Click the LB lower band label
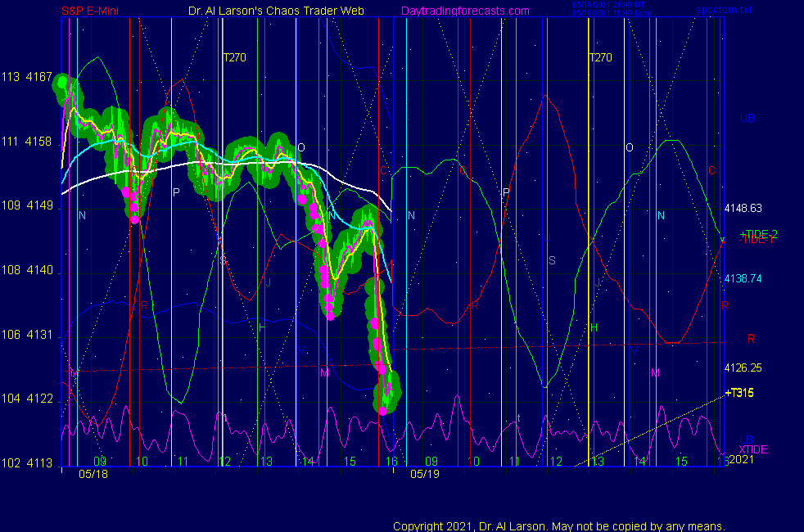 pos(747,440)
